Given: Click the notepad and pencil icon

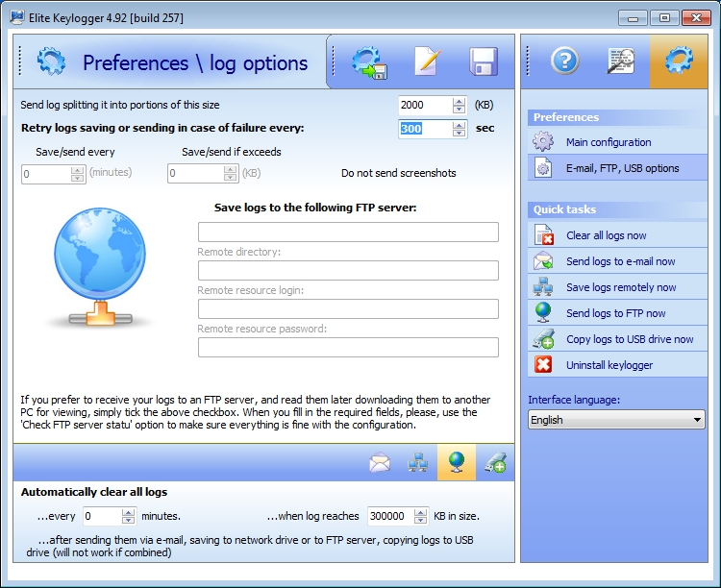Looking at the screenshot, I should tap(427, 62).
